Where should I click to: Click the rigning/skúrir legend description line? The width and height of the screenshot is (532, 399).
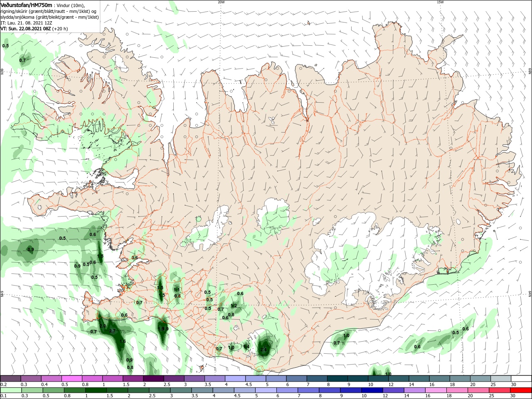[x=48, y=11]
